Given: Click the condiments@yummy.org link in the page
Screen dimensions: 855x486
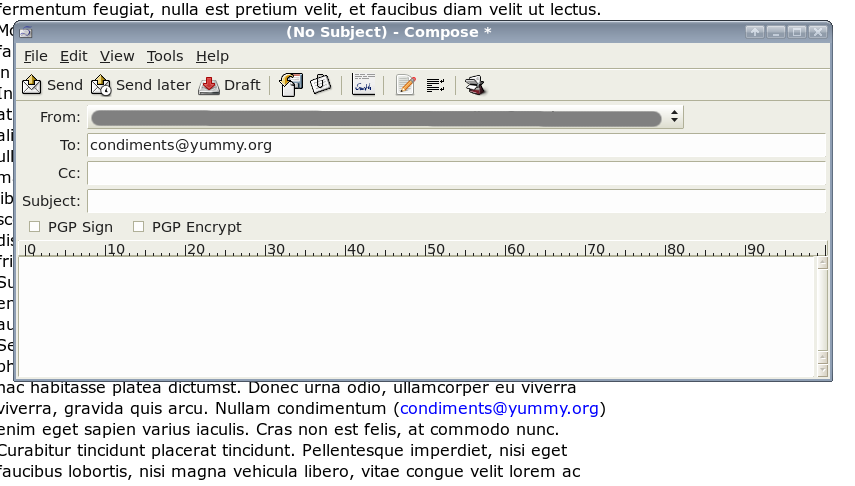Looking at the screenshot, I should (500, 408).
